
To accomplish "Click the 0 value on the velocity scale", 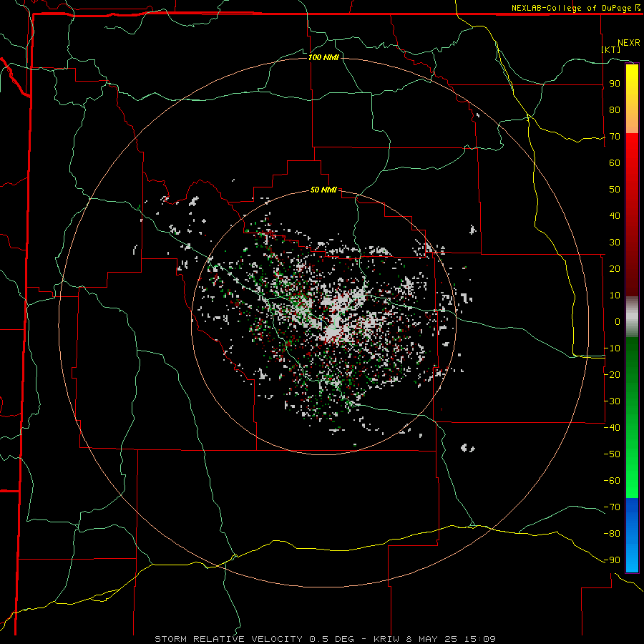I will (618, 322).
